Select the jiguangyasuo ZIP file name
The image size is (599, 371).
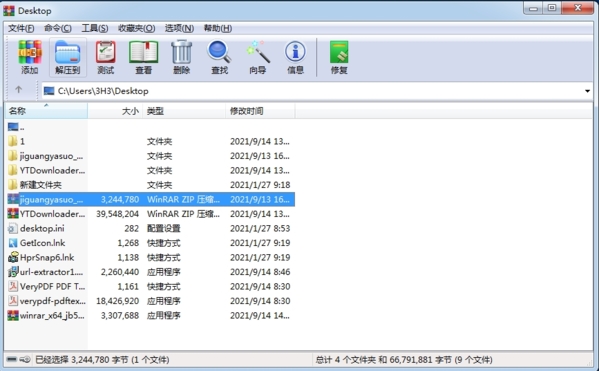click(51, 199)
